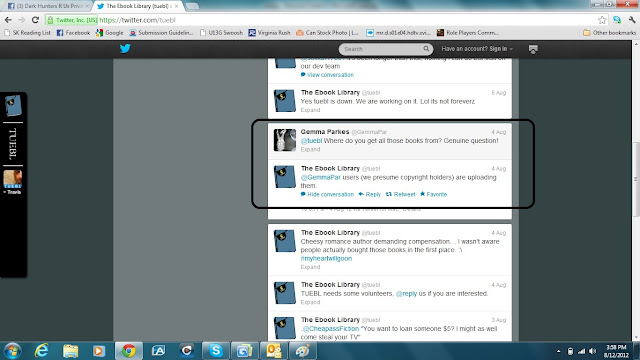The height and width of the screenshot is (360, 640).
Task: Click Gemma Parkes avatar
Action: 284,140
